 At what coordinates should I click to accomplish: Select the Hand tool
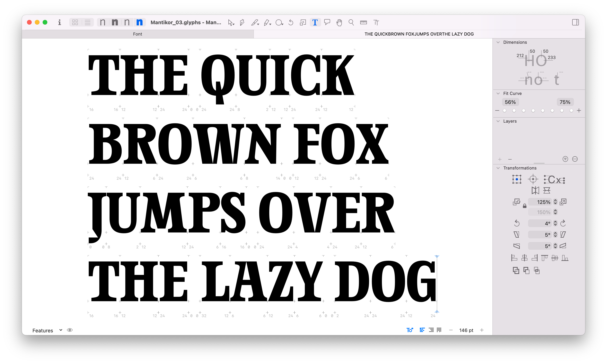click(x=339, y=23)
